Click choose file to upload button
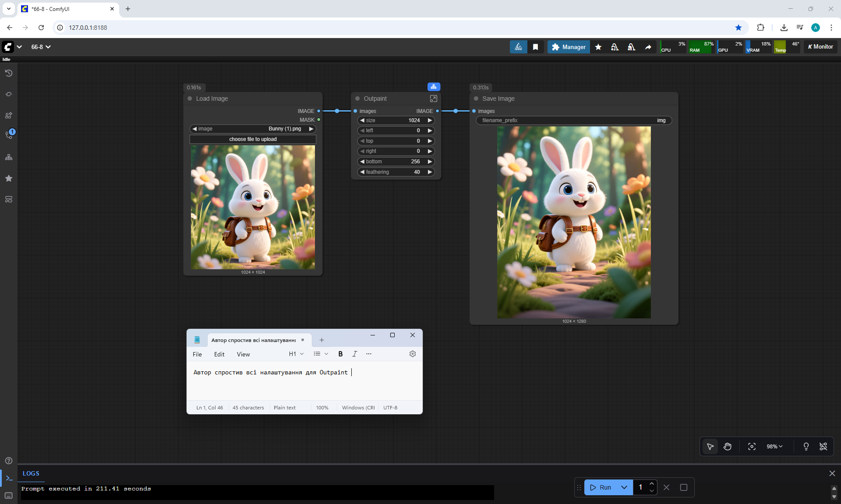Viewport: 841px width, 504px height. pyautogui.click(x=253, y=139)
